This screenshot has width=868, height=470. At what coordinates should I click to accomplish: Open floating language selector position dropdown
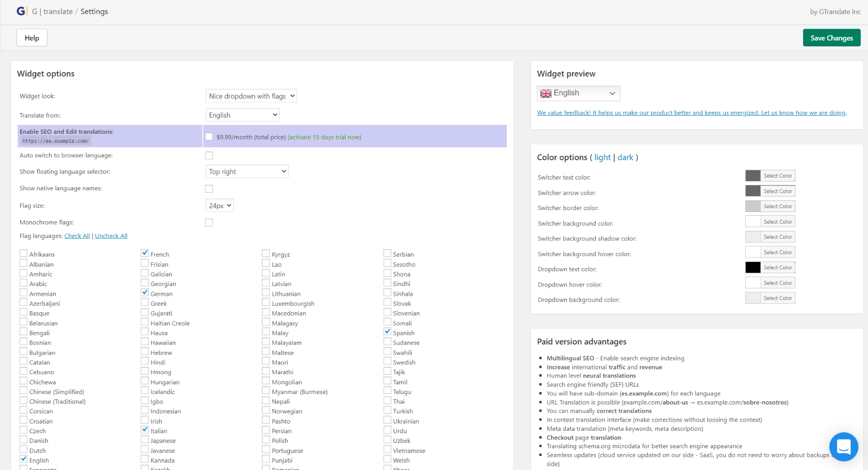pos(247,171)
